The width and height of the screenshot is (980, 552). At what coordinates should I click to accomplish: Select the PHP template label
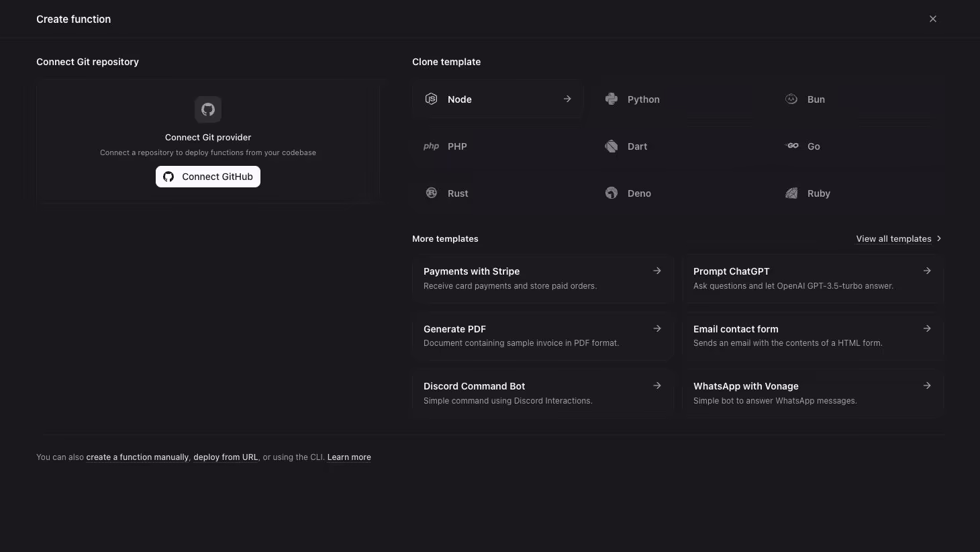click(x=457, y=146)
